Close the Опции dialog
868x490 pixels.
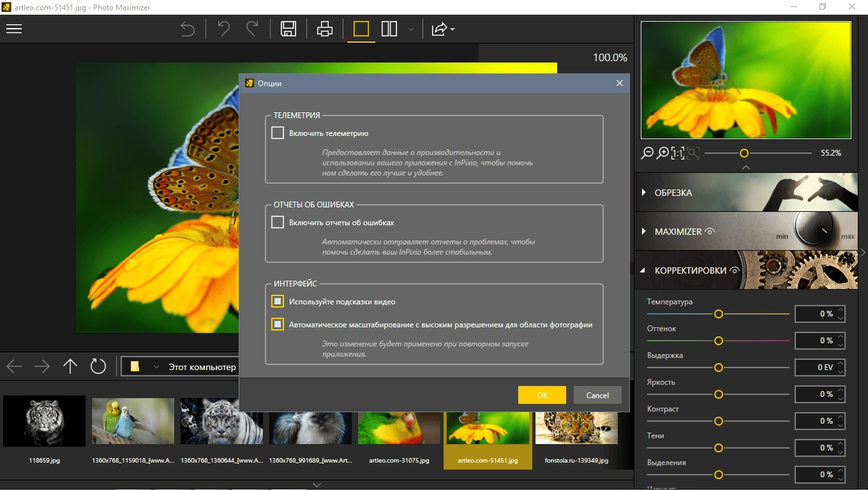[619, 83]
